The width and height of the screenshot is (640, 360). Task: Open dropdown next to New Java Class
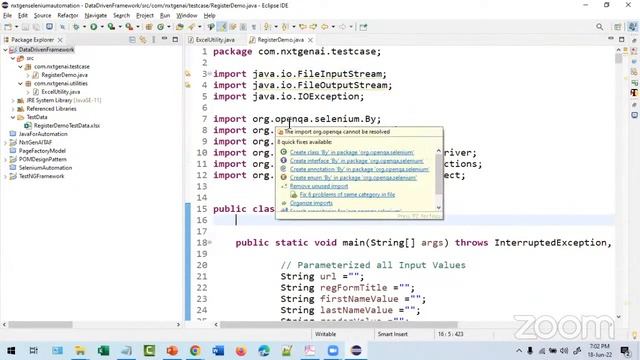pos(169,27)
